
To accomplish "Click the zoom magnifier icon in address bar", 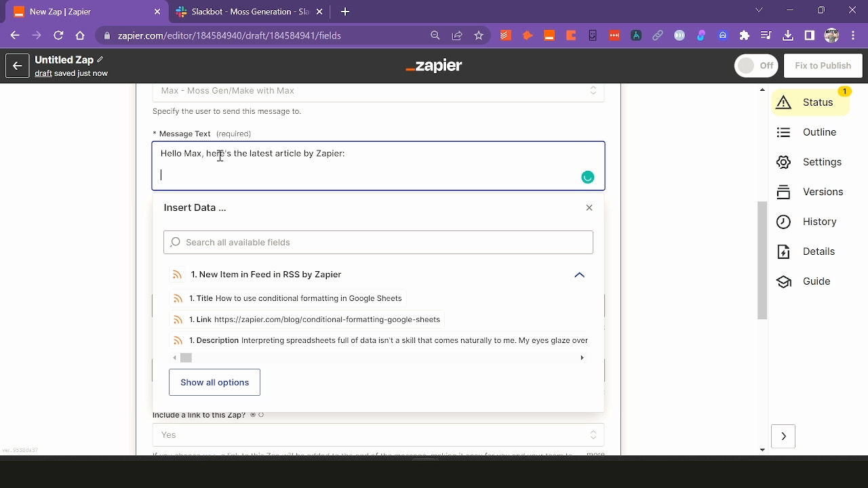I will pos(435,35).
